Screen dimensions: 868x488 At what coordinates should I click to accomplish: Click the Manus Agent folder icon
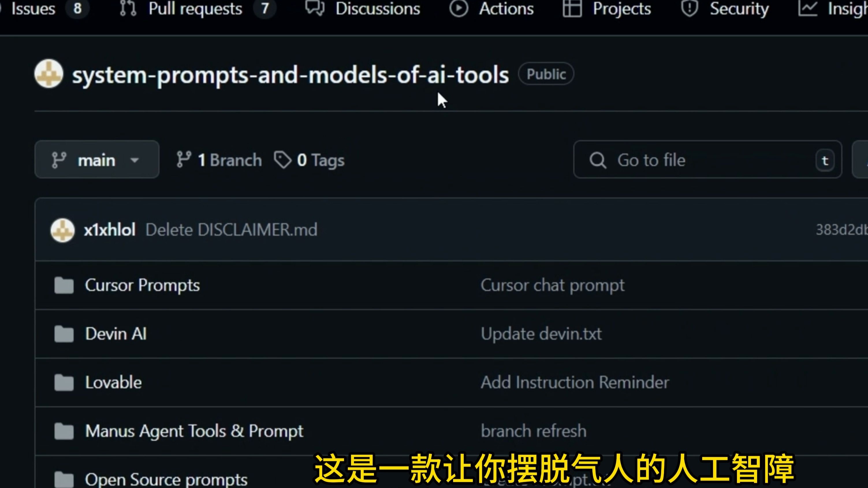[64, 431]
